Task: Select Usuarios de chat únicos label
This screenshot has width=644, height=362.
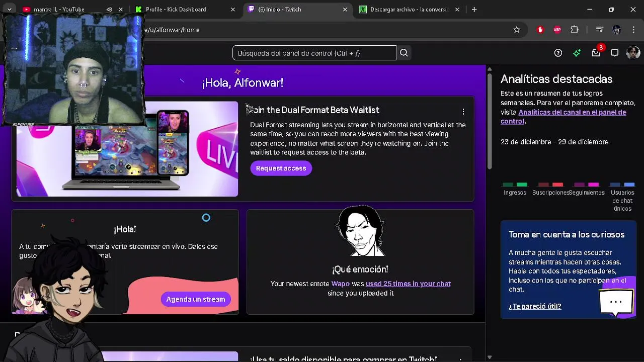Action: tap(622, 200)
